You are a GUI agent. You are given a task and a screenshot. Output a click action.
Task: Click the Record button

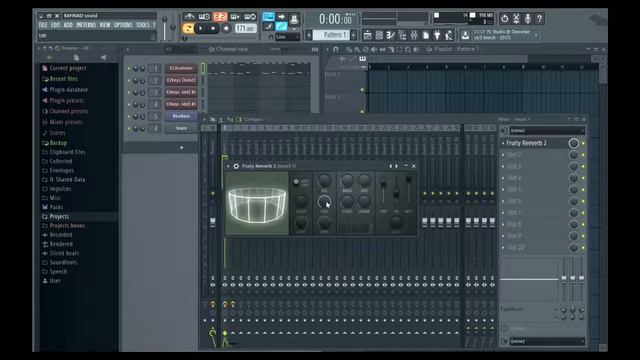(x=226, y=29)
